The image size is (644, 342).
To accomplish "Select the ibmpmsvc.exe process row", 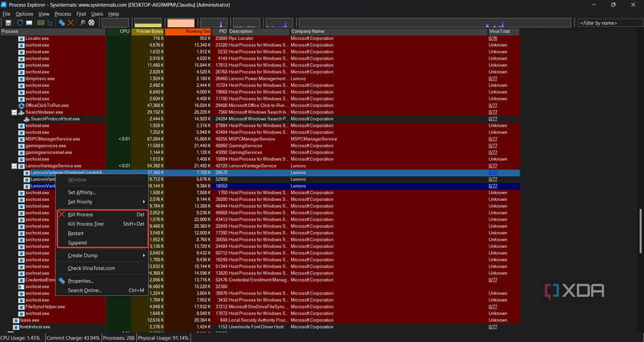I will (x=260, y=79).
